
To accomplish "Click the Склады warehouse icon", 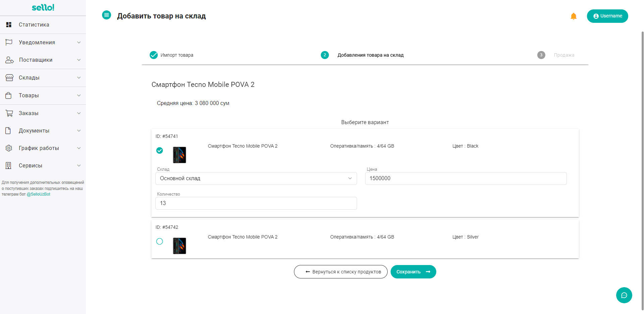I will point(9,77).
